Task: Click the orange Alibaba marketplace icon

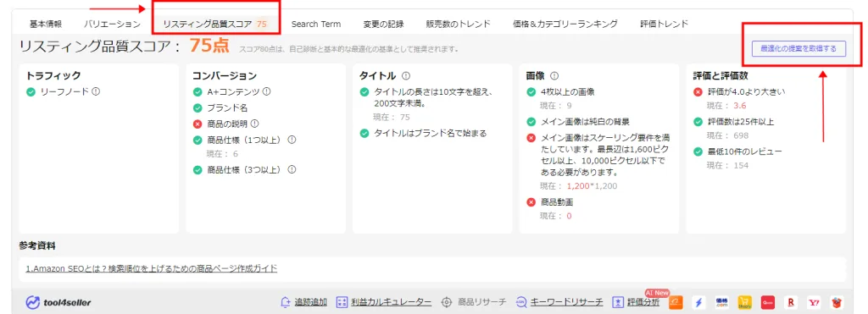Action: coord(676,302)
